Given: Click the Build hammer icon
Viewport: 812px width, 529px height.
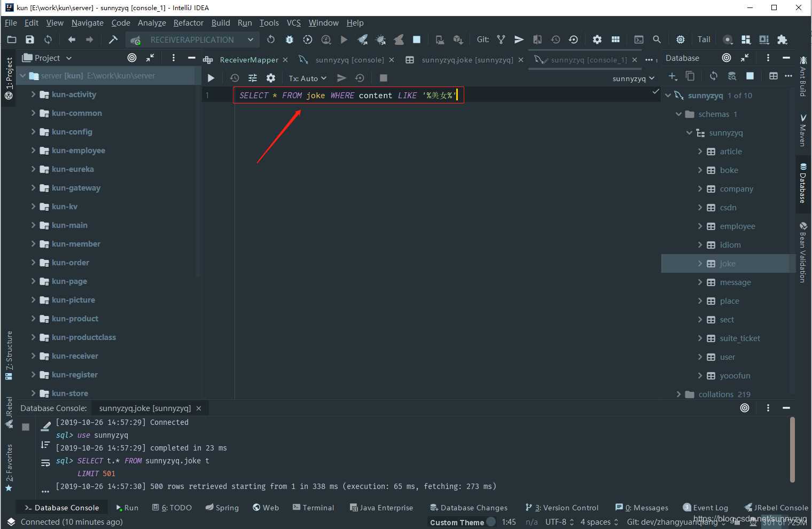Looking at the screenshot, I should pyautogui.click(x=113, y=40).
